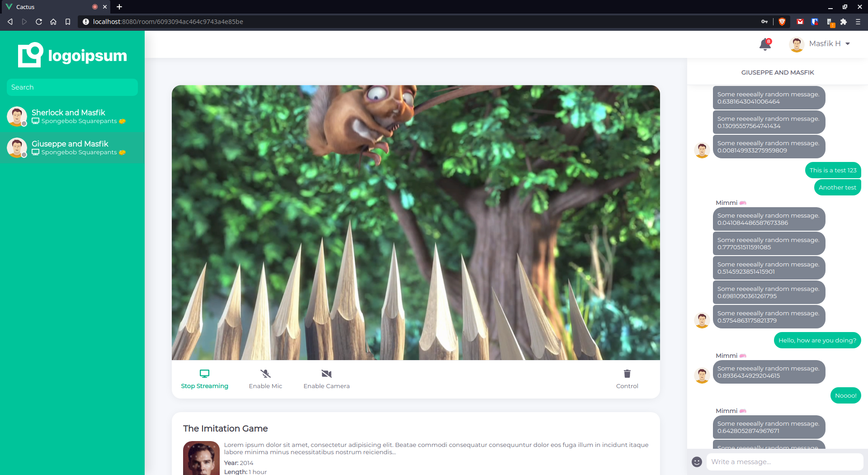The image size is (868, 475).
Task: Close the Cactus tab
Action: pyautogui.click(x=105, y=7)
